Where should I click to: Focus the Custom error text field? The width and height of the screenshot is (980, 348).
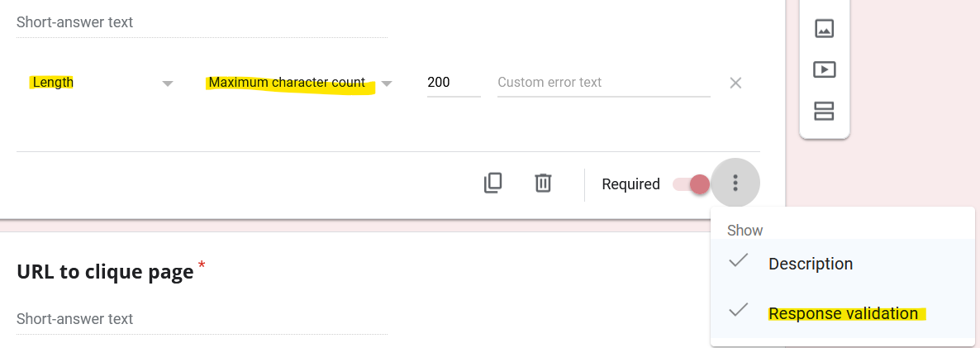[603, 83]
